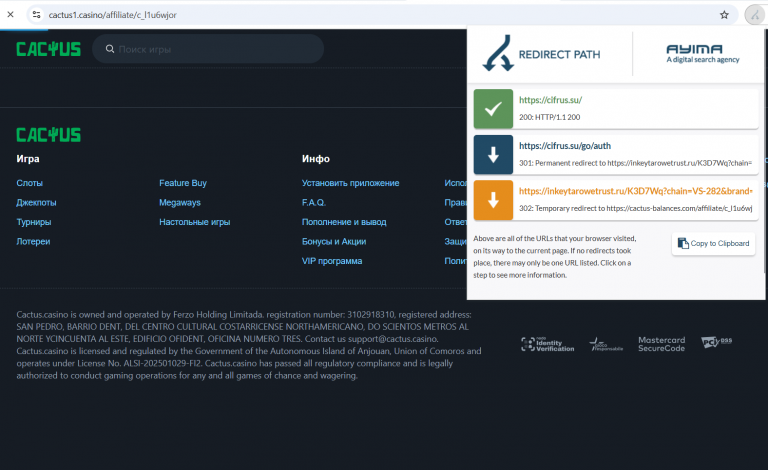Open Бонусы и Акции link
Image resolution: width=768 pixels, height=470 pixels.
click(334, 242)
